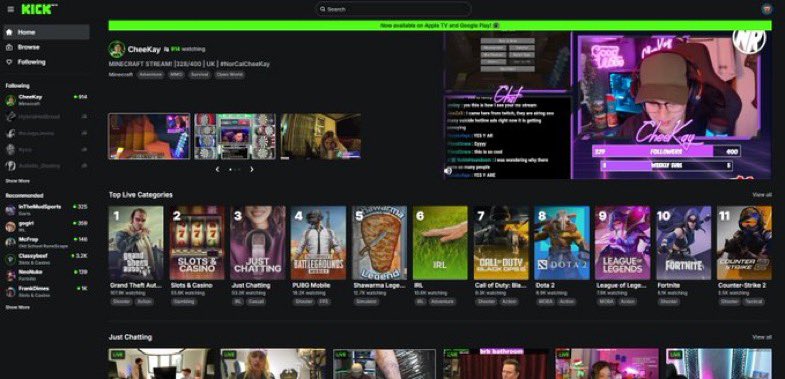Select the Adventure tag under CheeKay stream

coord(151,75)
